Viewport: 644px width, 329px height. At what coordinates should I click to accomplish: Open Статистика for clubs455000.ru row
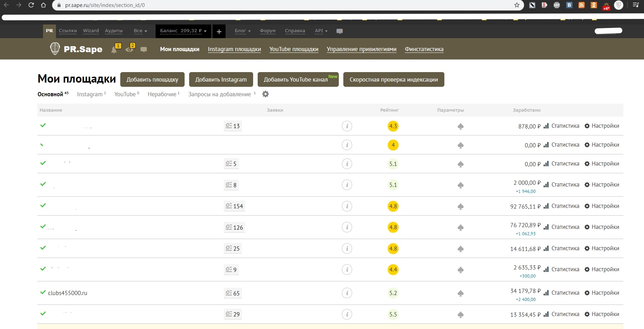[x=561, y=293]
